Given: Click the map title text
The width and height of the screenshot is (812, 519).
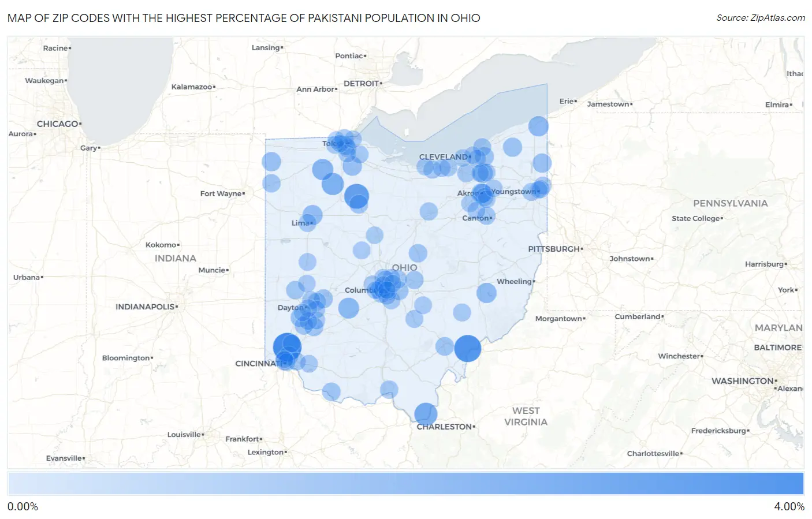Looking at the screenshot, I should point(244,18).
